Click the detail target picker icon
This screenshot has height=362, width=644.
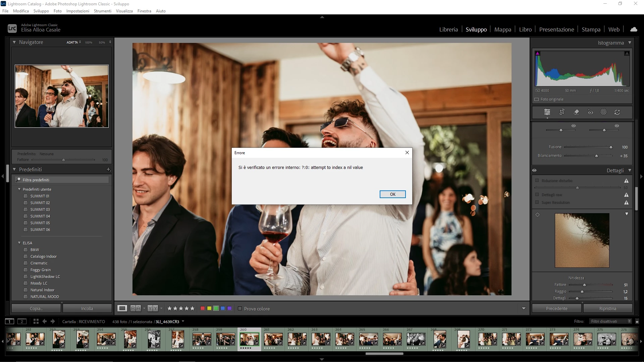537,215
